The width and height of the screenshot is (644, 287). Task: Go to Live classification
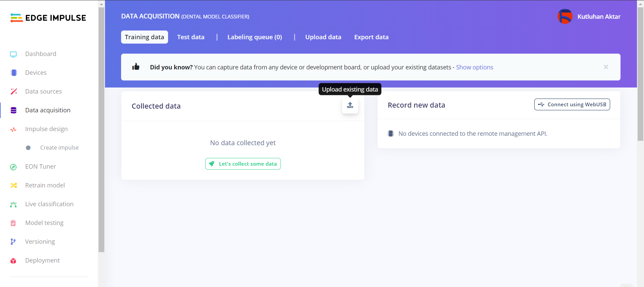[49, 204]
